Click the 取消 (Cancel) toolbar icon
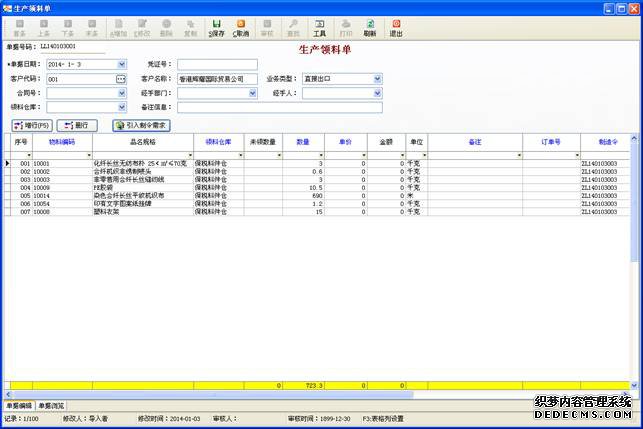 (241, 27)
